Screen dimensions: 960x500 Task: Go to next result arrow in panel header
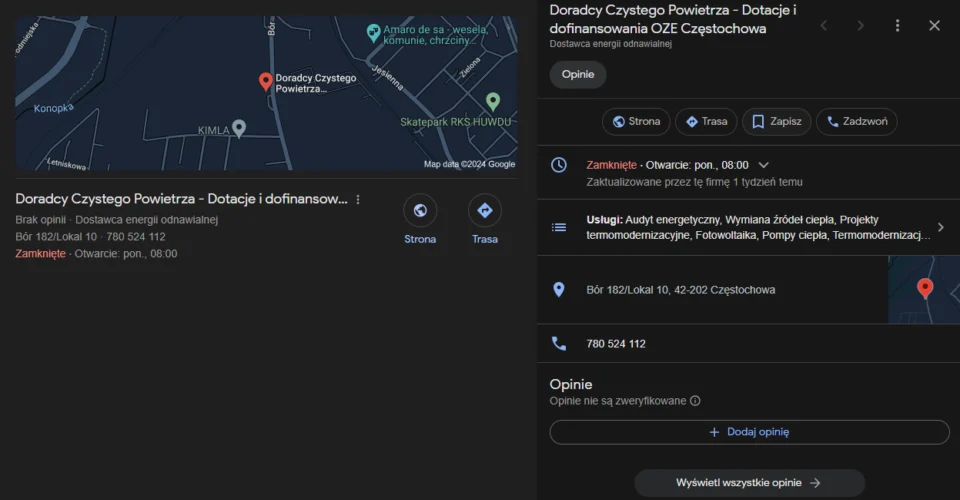(860, 26)
